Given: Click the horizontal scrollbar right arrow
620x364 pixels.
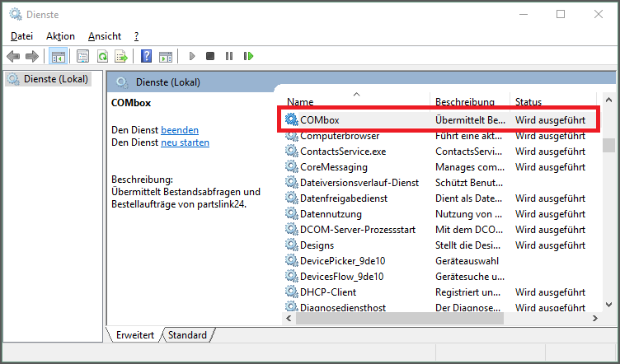Looking at the screenshot, I should [x=595, y=318].
